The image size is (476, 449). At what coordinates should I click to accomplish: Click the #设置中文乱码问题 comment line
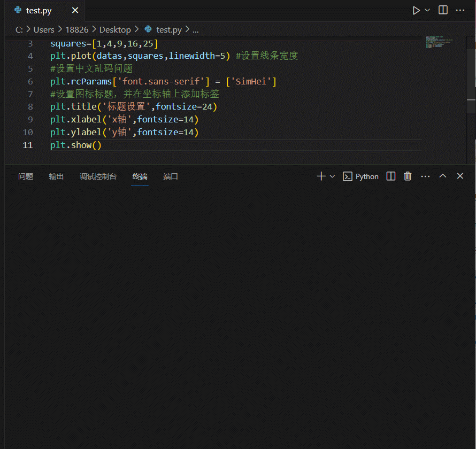[x=91, y=68]
